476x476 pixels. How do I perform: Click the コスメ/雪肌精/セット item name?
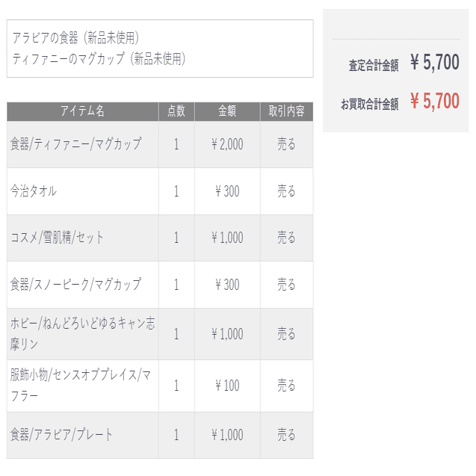coord(57,238)
